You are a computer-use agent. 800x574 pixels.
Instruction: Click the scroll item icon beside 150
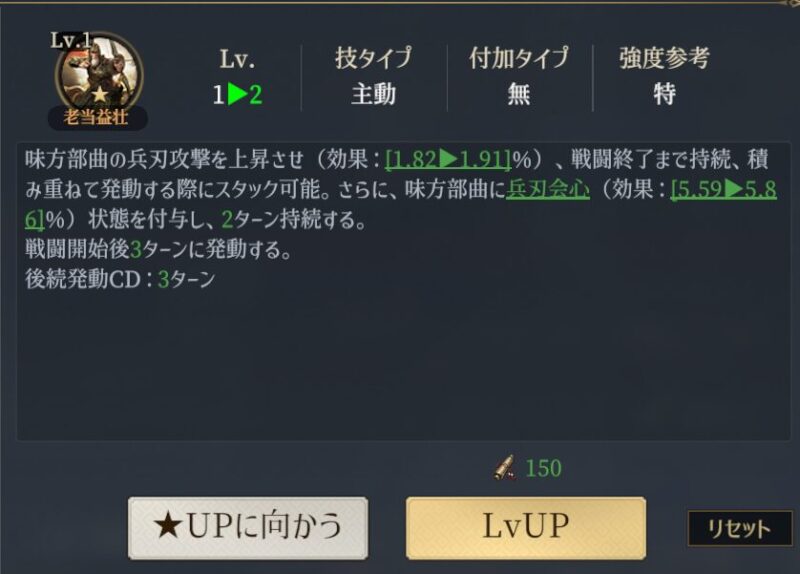click(506, 468)
